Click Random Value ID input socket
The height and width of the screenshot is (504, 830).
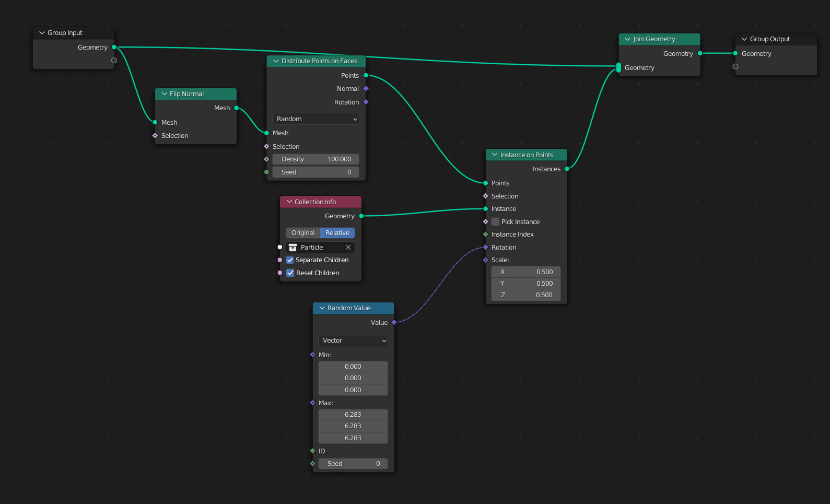pos(312,451)
